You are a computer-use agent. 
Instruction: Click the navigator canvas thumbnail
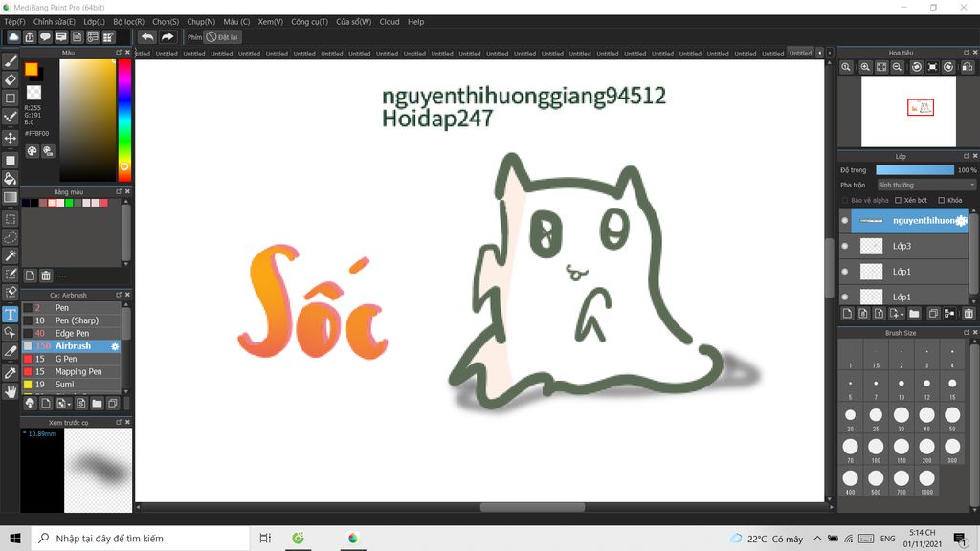coord(908,112)
